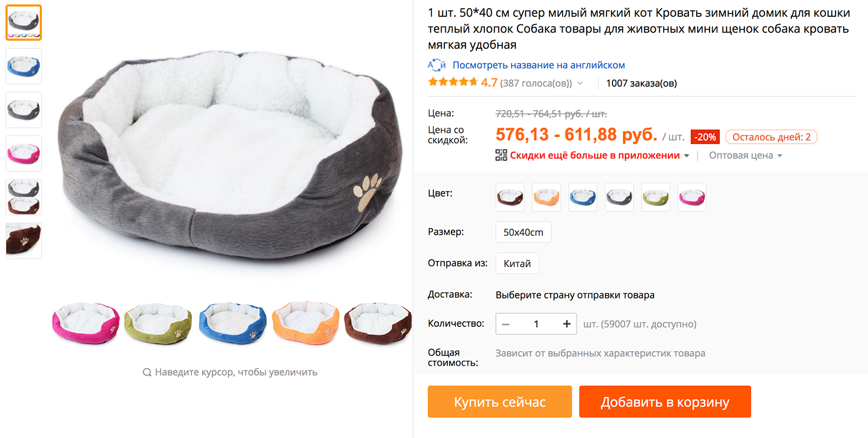Select the blue bed thumbnail in the sidebar

click(24, 66)
